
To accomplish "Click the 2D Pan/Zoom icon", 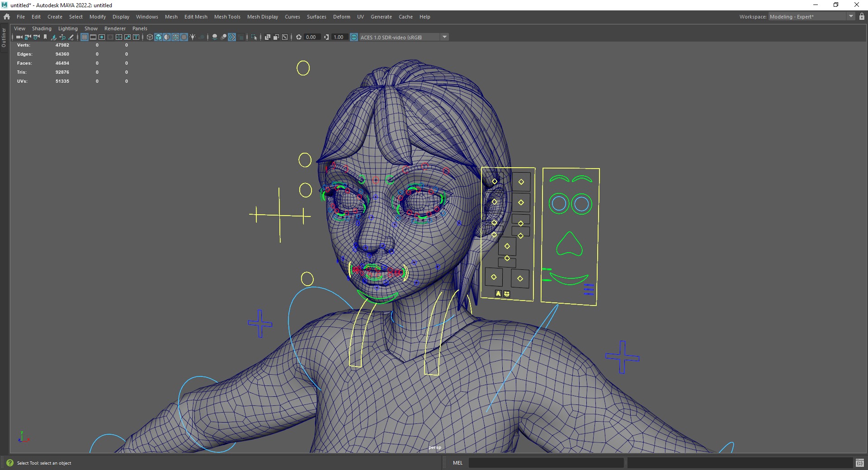I will pos(62,37).
